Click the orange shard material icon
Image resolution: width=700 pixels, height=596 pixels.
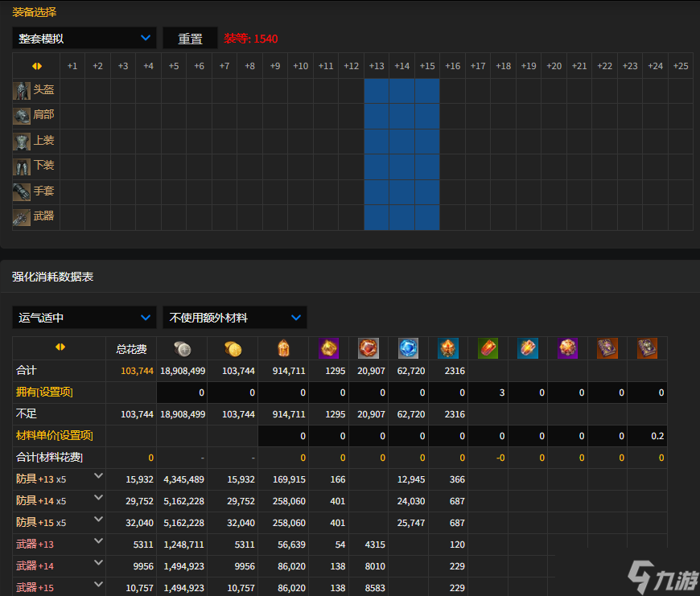point(283,348)
